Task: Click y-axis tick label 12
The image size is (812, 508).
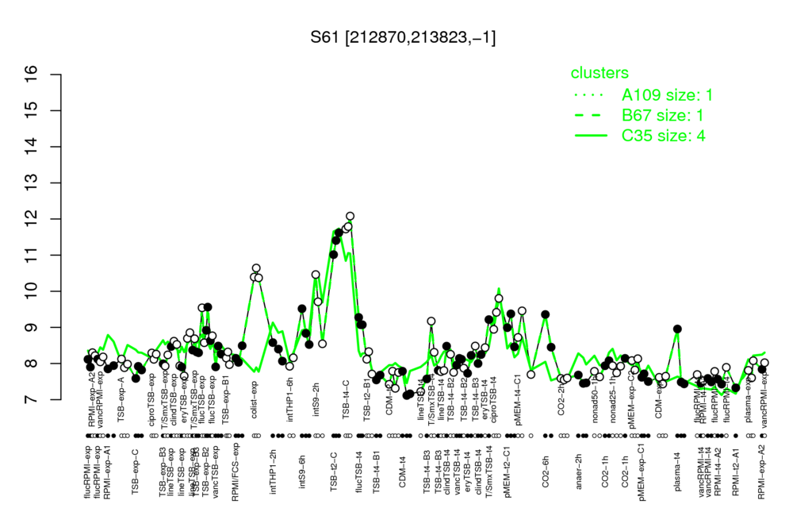Action: (32, 219)
